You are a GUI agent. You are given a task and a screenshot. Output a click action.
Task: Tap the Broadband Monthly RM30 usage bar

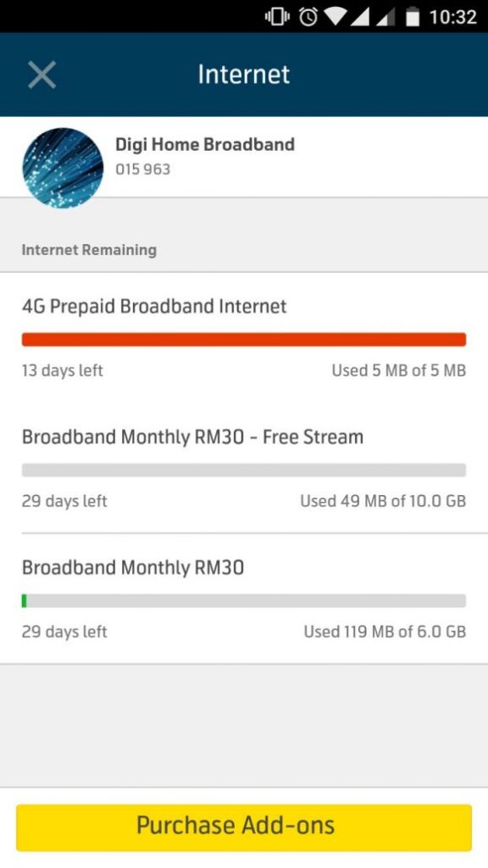(x=244, y=600)
